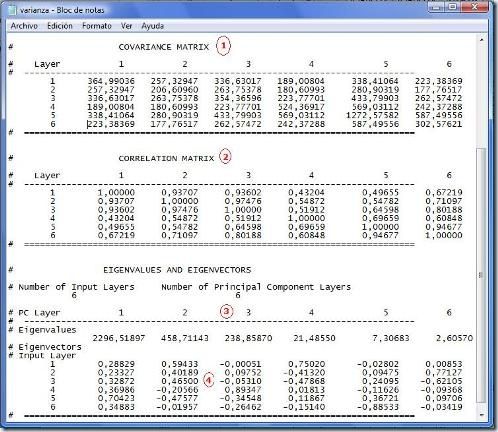Viewport: 498px width, 432px height.
Task: Click covariance value 524,36917
Action: tap(301, 107)
